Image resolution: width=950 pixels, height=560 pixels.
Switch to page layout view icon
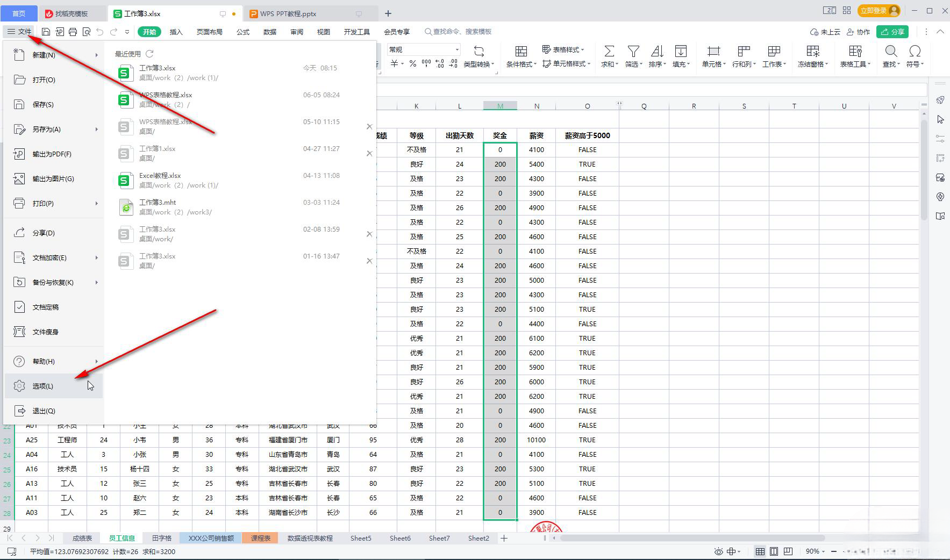pyautogui.click(x=774, y=551)
